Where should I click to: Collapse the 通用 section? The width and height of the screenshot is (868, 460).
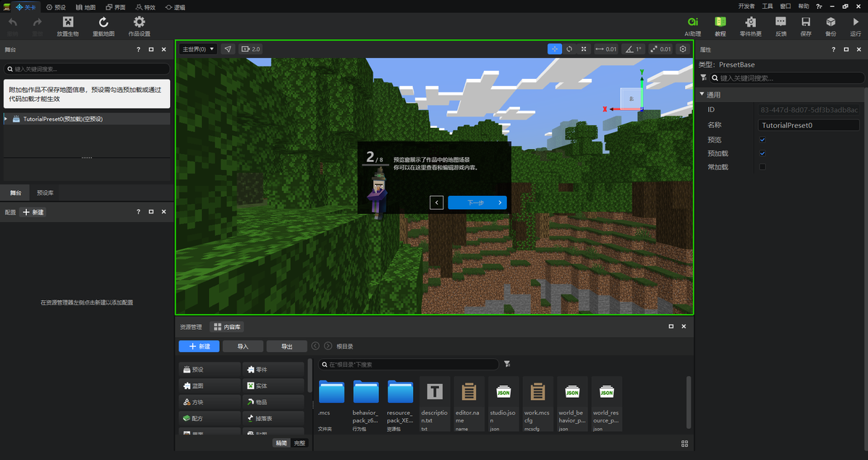tap(702, 95)
